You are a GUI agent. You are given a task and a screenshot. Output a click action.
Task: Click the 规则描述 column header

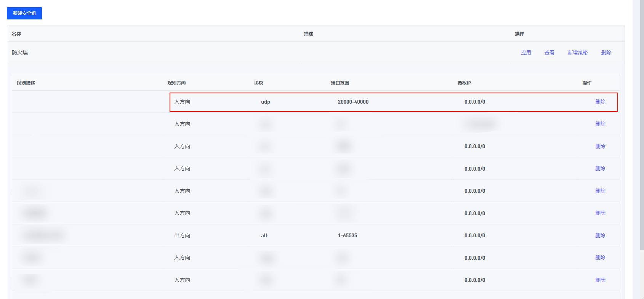coord(26,83)
